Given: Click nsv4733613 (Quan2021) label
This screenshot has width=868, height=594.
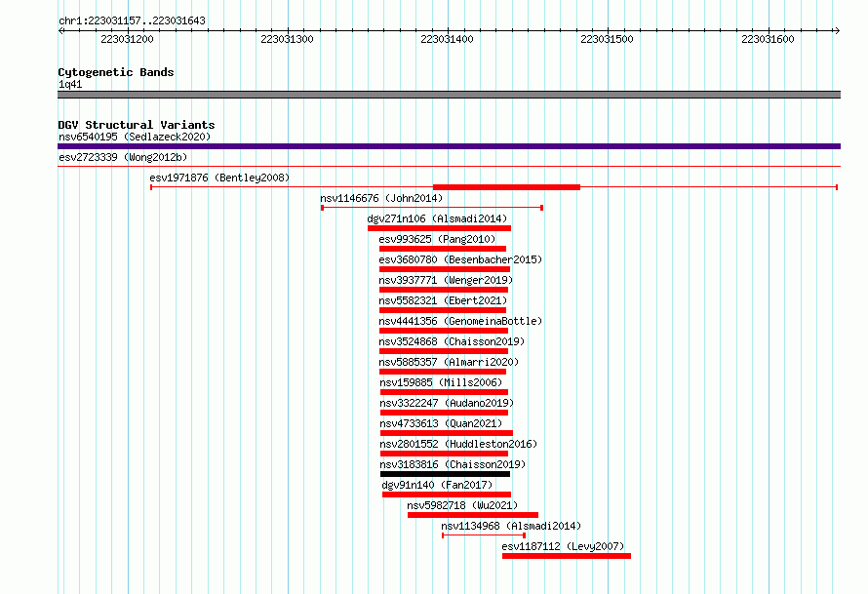Looking at the screenshot, I should [441, 423].
